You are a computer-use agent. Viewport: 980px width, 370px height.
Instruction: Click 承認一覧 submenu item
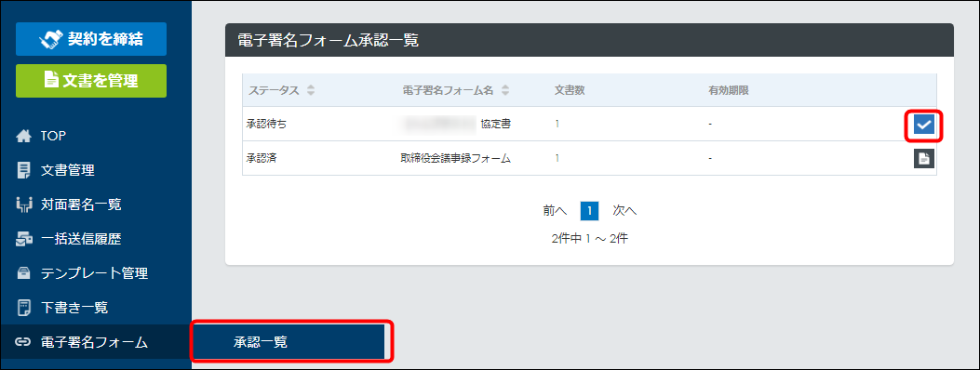tap(289, 342)
